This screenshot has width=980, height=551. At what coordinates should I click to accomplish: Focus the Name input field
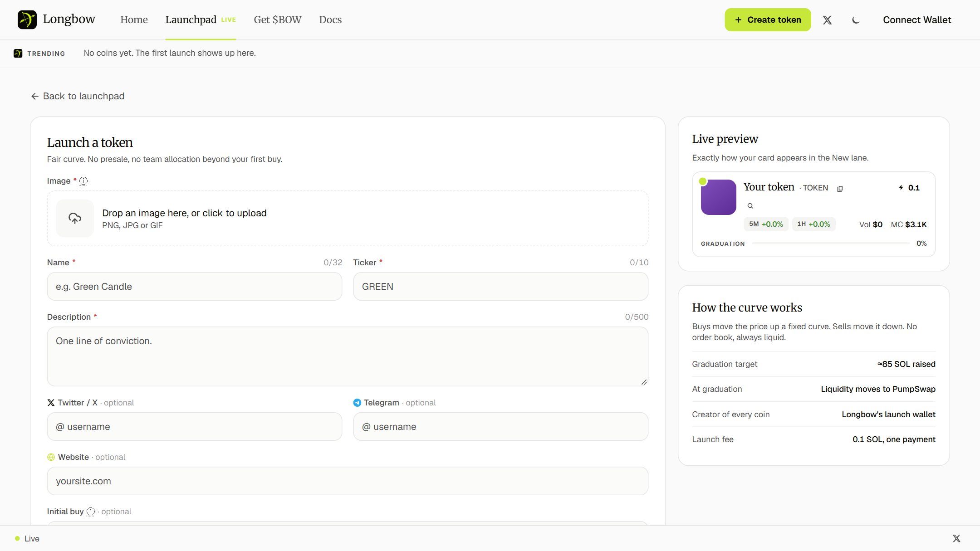(x=195, y=287)
